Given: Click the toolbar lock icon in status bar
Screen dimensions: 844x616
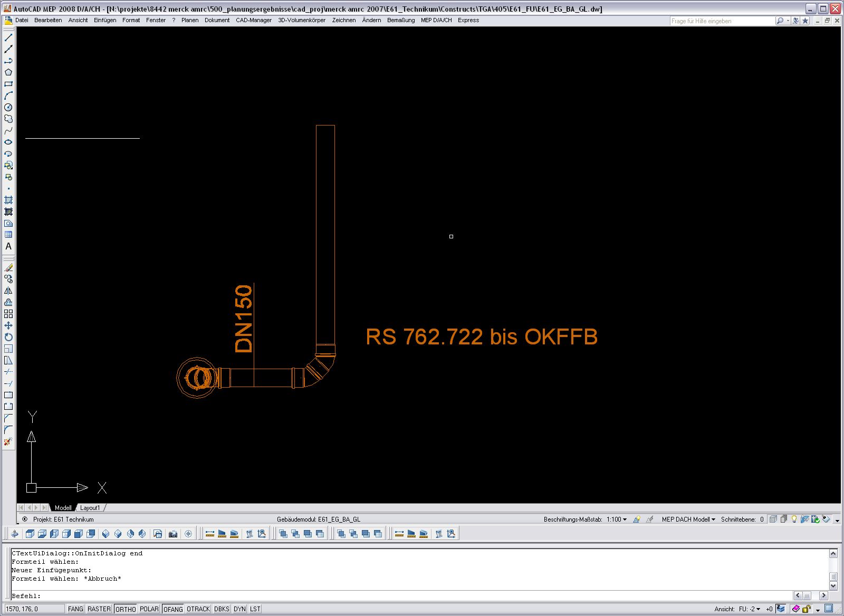Looking at the screenshot, I should 807,609.
